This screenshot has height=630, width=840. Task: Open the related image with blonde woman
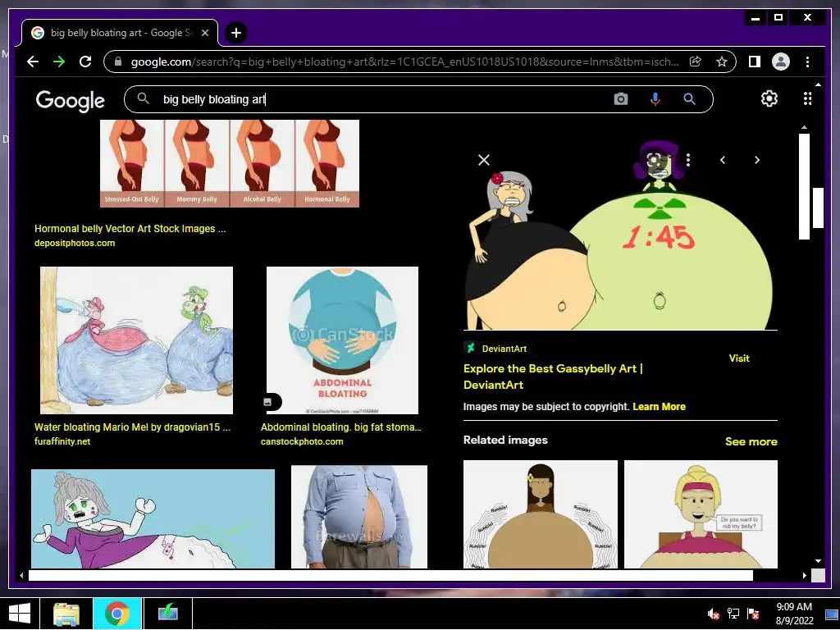(701, 514)
